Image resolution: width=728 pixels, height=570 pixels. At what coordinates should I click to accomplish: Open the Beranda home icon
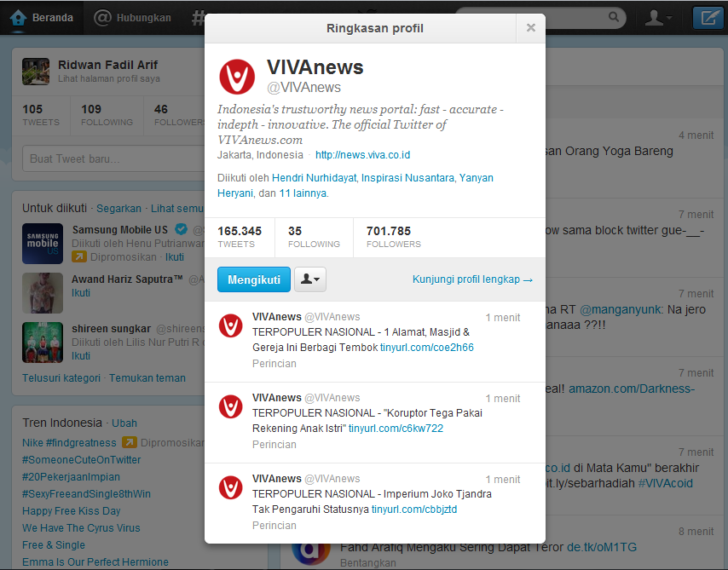click(x=18, y=18)
